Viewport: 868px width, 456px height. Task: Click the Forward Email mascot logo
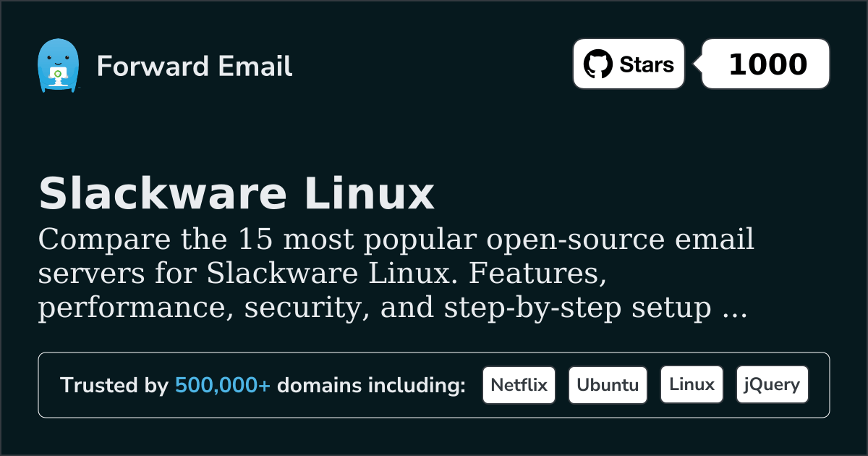coord(57,67)
